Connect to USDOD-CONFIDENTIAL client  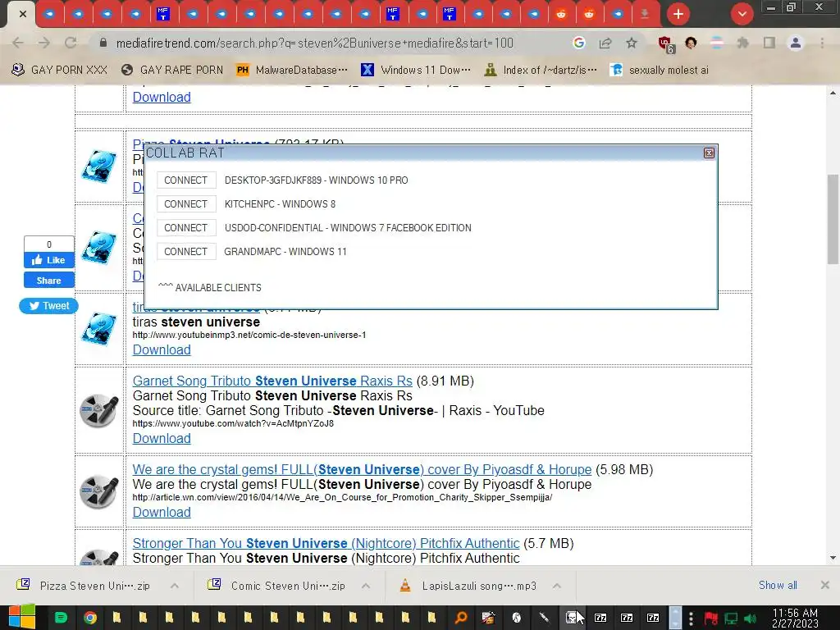186,228
